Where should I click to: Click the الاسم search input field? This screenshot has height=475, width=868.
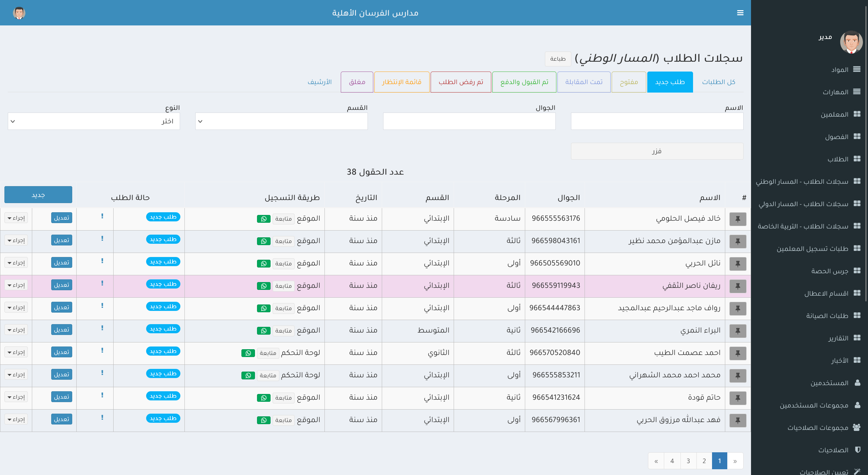click(x=657, y=121)
